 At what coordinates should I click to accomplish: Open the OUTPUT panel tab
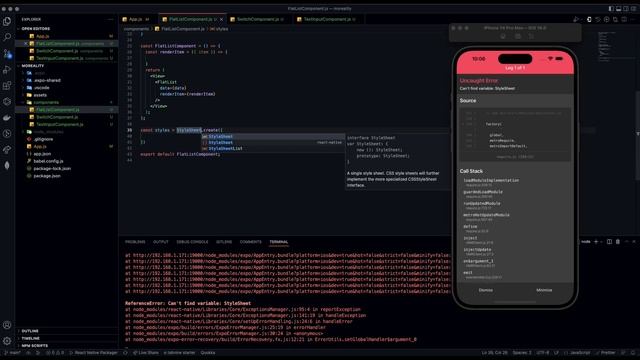coord(160,242)
